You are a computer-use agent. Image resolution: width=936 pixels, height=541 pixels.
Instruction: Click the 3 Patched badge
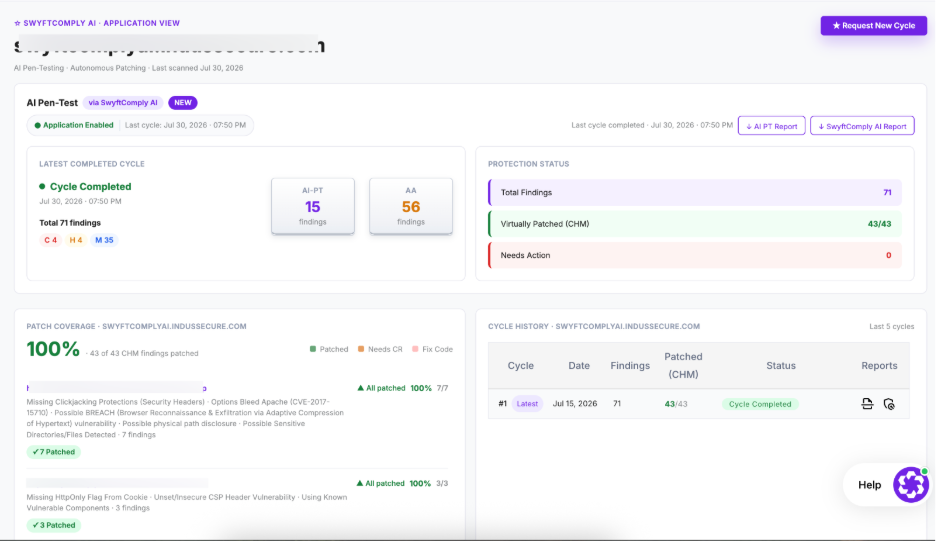(x=54, y=525)
